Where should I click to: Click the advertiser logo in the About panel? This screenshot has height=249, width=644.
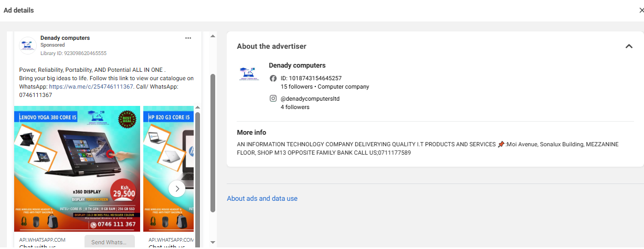tap(249, 73)
